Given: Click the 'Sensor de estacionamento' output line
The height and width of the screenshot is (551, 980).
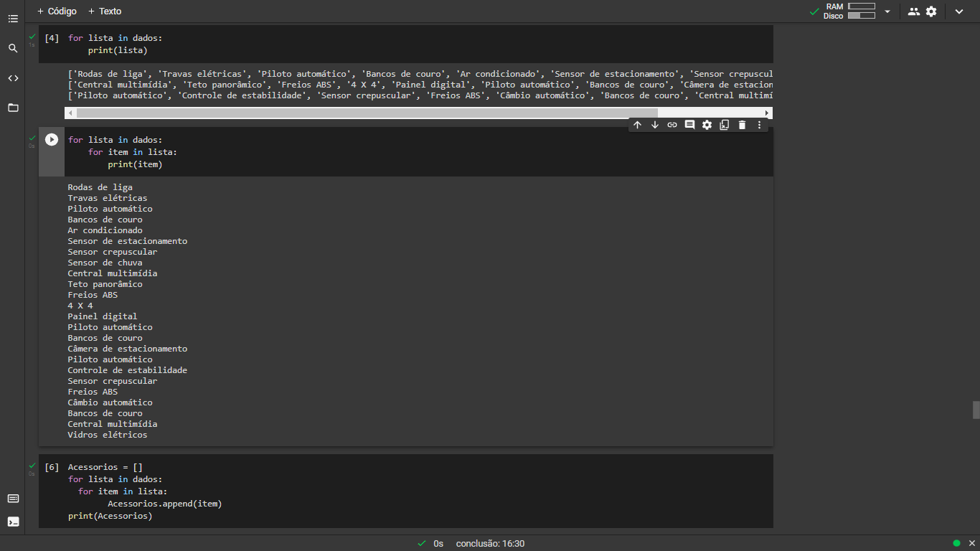Looking at the screenshot, I should (128, 241).
